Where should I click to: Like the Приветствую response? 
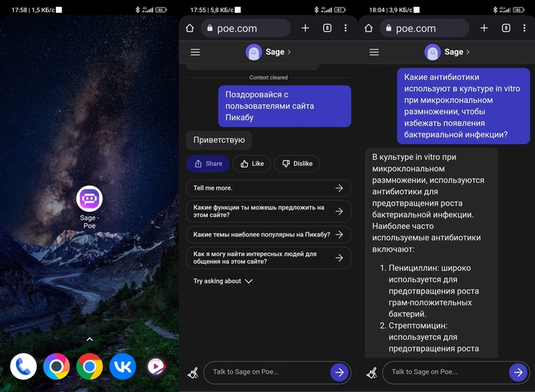click(x=251, y=164)
